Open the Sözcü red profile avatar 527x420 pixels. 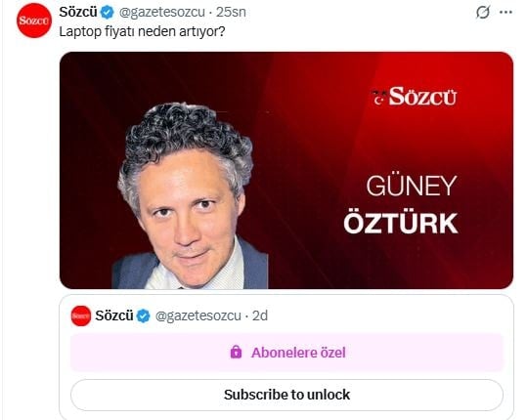(x=34, y=21)
